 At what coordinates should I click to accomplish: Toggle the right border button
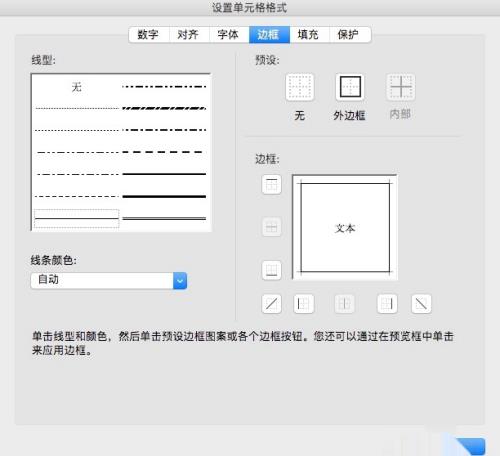tap(387, 304)
